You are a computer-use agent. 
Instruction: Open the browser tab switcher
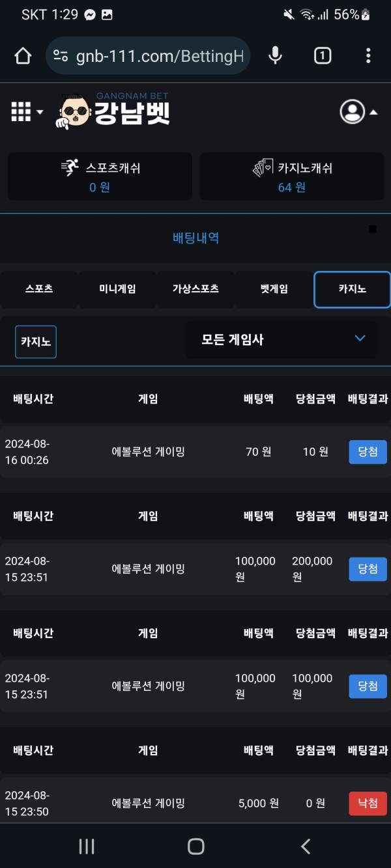tap(322, 56)
